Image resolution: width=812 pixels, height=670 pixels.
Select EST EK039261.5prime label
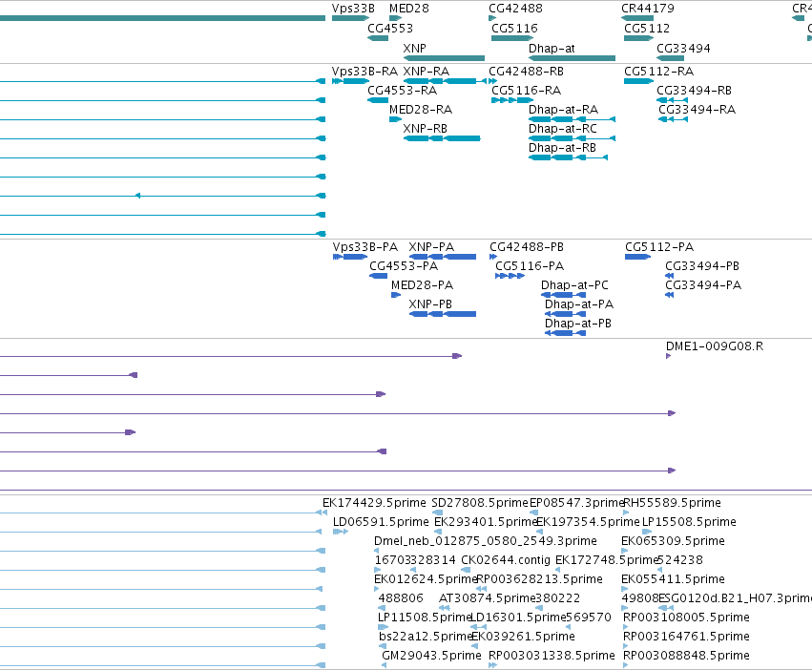pos(524,637)
